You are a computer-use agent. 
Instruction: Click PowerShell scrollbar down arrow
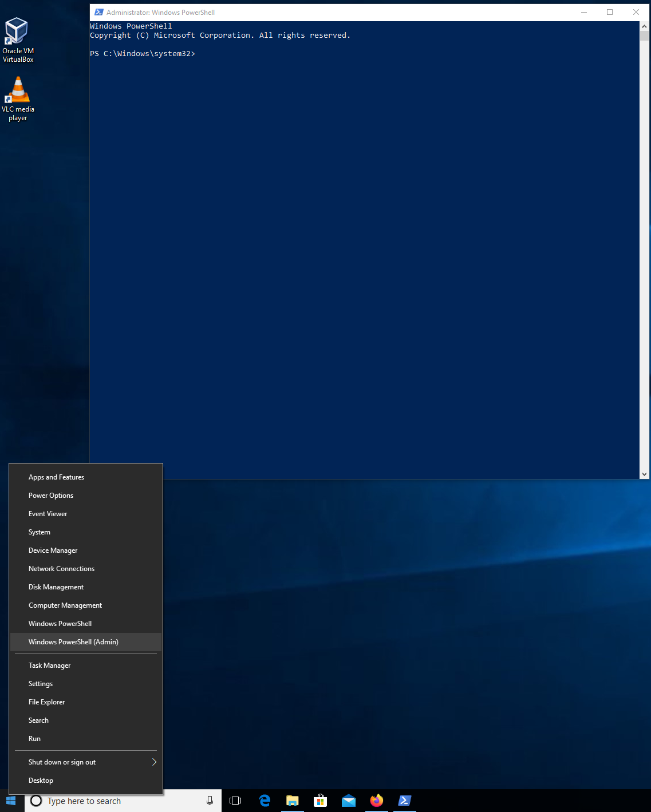pos(645,474)
